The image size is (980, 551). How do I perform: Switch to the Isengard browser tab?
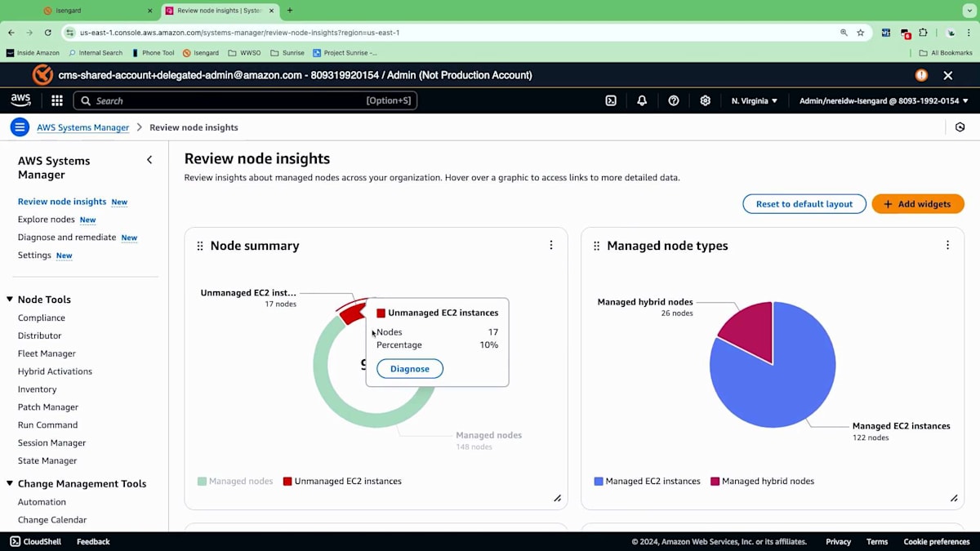(98, 11)
